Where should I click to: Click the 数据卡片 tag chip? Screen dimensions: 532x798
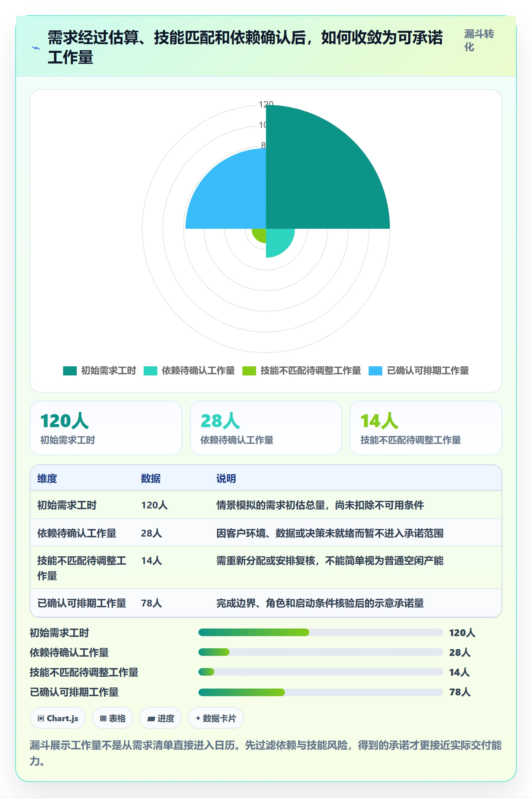tap(216, 718)
